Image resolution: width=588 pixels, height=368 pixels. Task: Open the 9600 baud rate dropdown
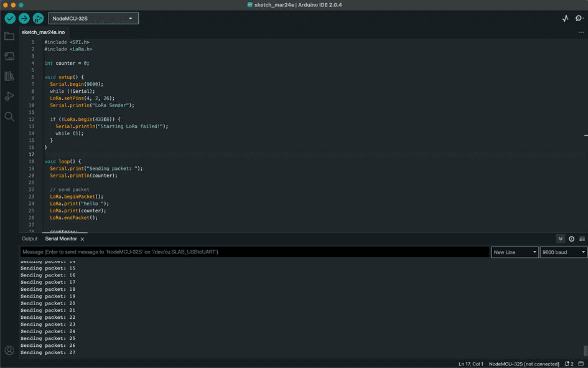coord(564,252)
